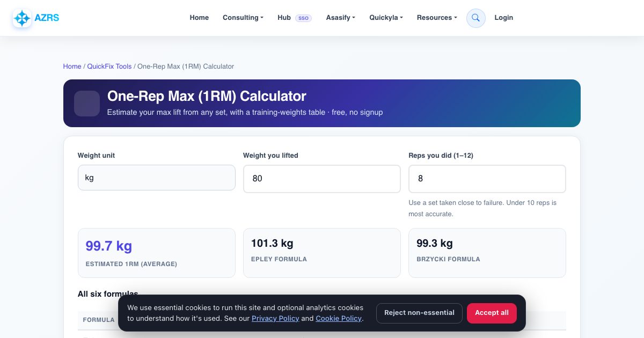Click the 'Use a set taken close to failure' hint
This screenshot has height=338, width=644.
pos(482,208)
